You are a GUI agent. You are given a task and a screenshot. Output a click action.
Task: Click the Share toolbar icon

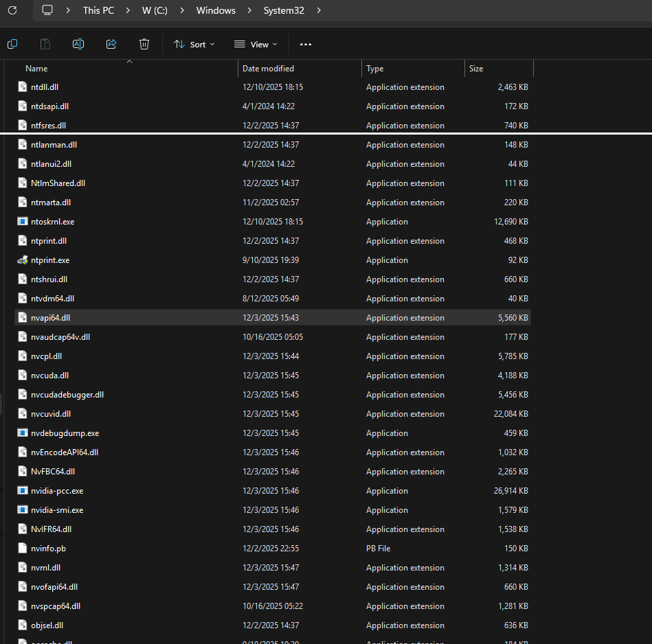pos(111,44)
